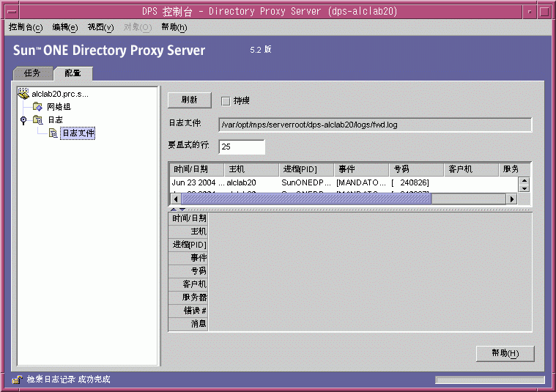Select the 网络组 tree item
The height and width of the screenshot is (392, 556).
click(x=59, y=107)
